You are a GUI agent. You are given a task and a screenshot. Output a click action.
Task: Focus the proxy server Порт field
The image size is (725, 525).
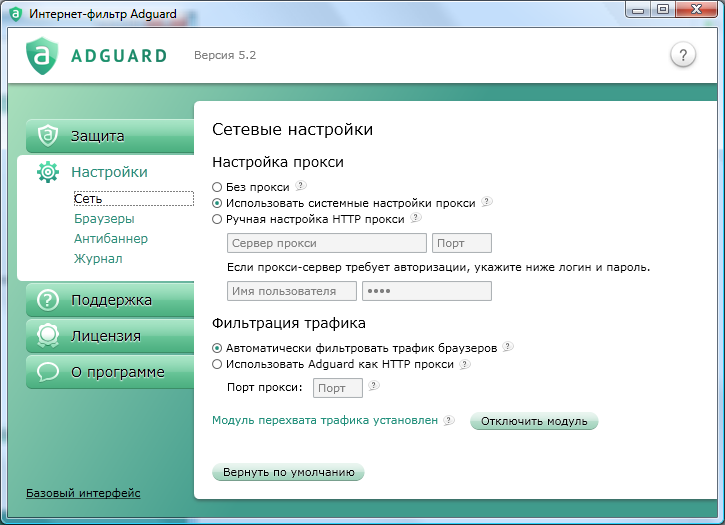tap(461, 243)
